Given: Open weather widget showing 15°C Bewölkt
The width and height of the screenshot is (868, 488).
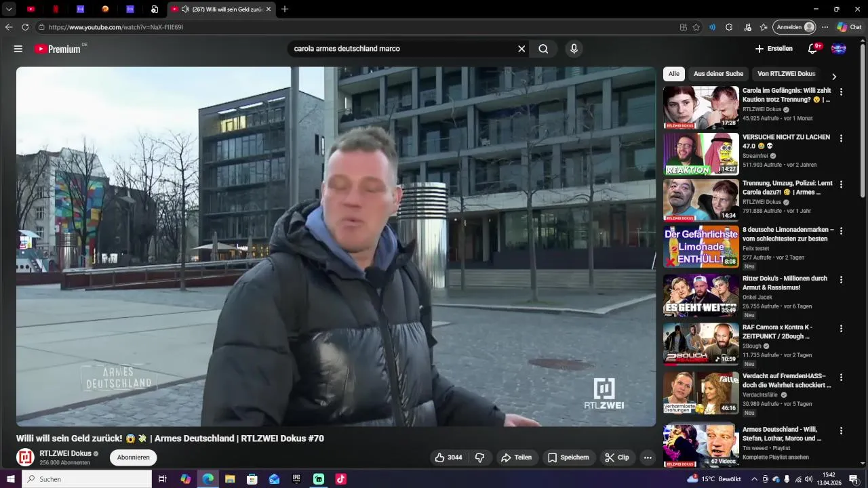Looking at the screenshot, I should pyautogui.click(x=713, y=479).
